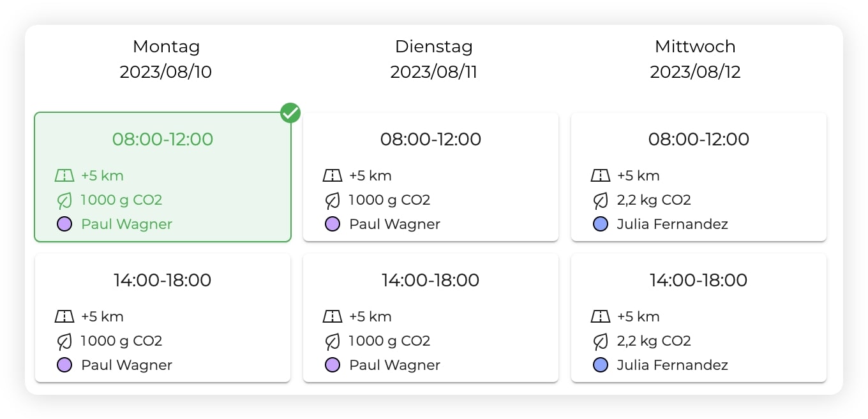Click the leaf emissions icon on Wednesday's morning slot
868x419 pixels.
click(x=601, y=200)
